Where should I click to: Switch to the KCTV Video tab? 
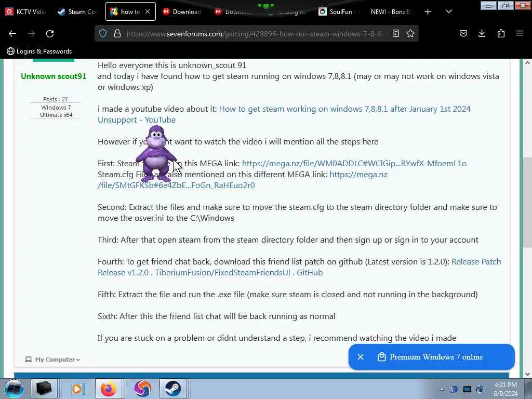(x=26, y=11)
